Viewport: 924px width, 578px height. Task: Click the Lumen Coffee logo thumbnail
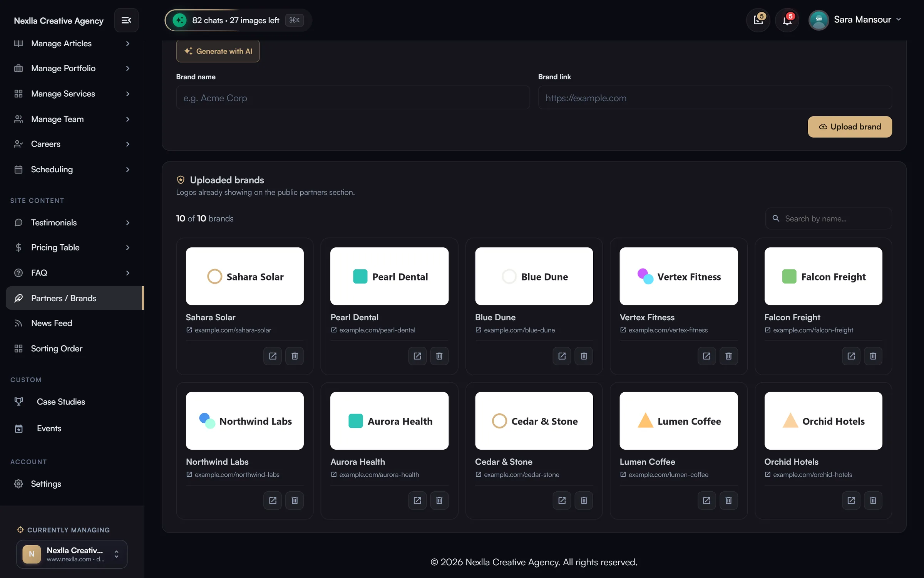click(678, 421)
